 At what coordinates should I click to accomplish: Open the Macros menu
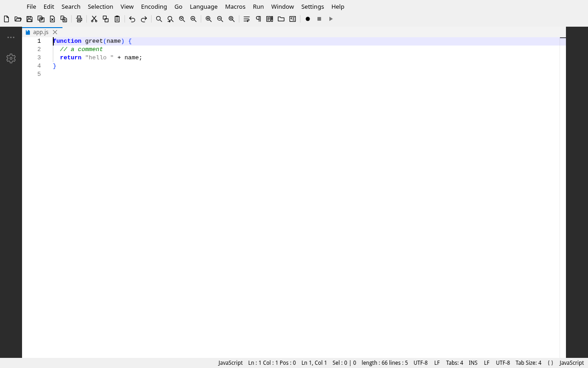(x=235, y=6)
